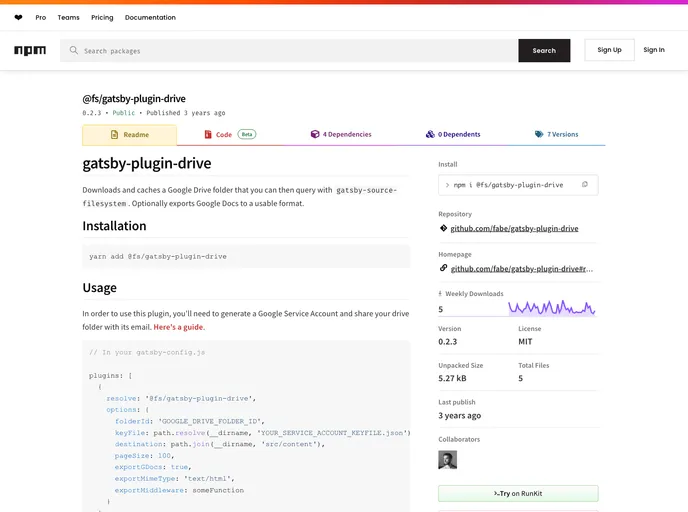The height and width of the screenshot is (512, 688).
Task: Open the Repository github.com/fabe/gatsby-plugin-drive link
Action: point(514,228)
